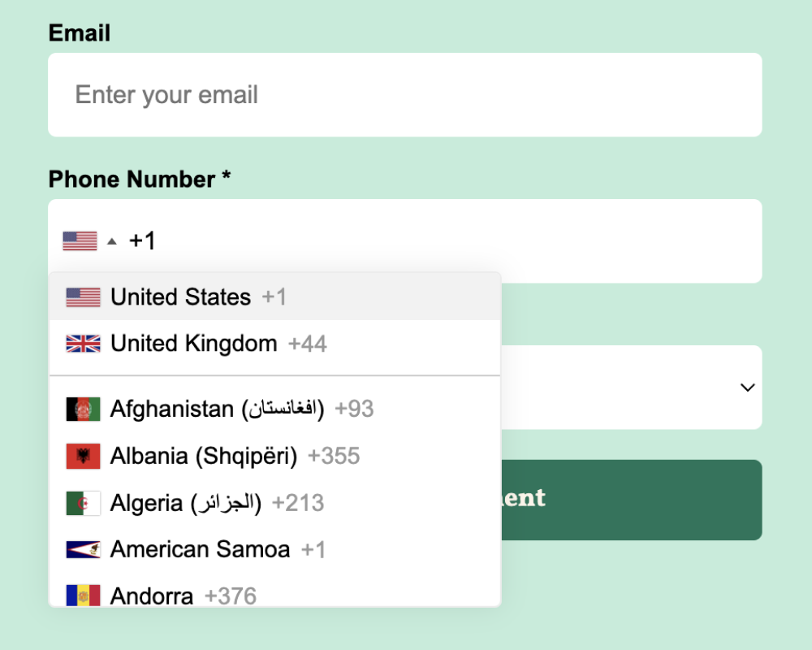The width and height of the screenshot is (812, 650).
Task: Click the Andorra flag icon
Action: (x=83, y=596)
